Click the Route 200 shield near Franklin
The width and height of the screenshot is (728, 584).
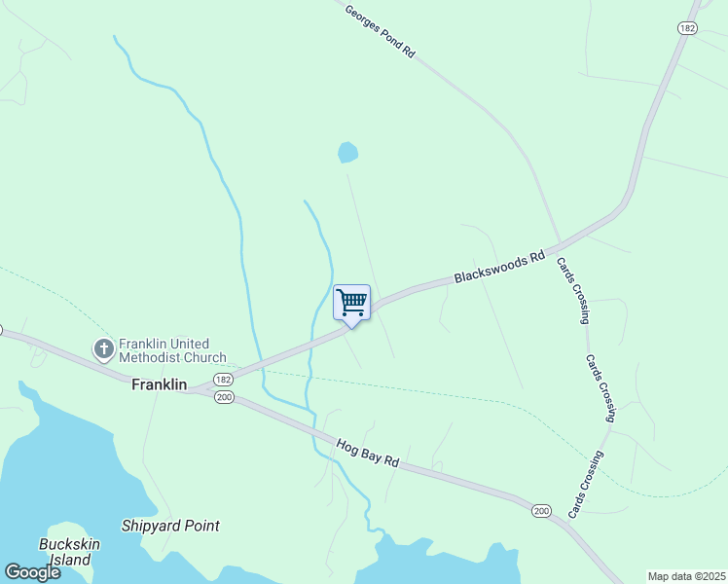tap(224, 397)
